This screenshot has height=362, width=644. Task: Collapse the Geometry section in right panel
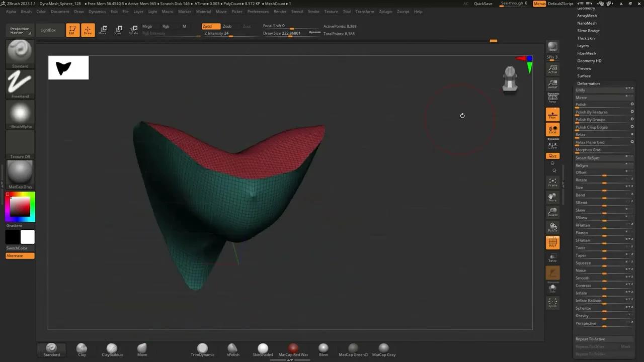(586, 8)
